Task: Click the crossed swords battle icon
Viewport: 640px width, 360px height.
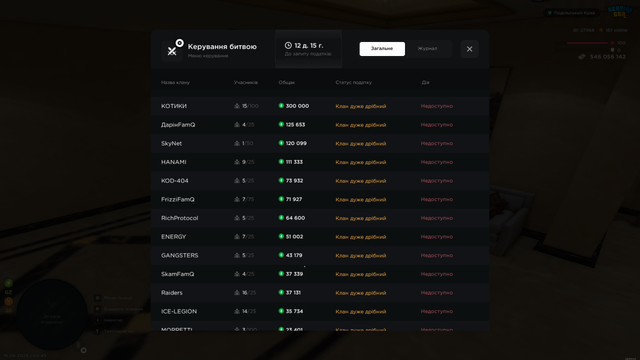Action: (172, 51)
